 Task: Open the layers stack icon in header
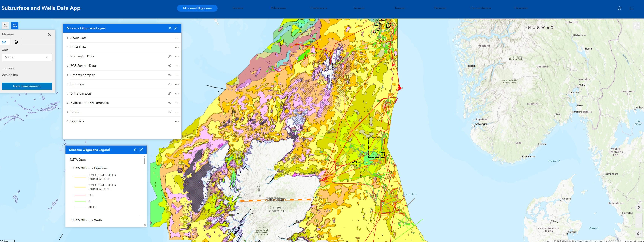click(619, 8)
